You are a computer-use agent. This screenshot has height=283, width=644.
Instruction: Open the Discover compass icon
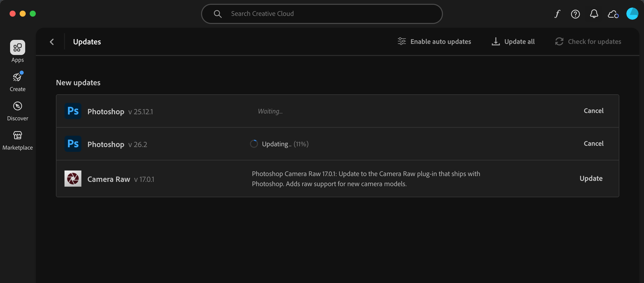coord(17,106)
